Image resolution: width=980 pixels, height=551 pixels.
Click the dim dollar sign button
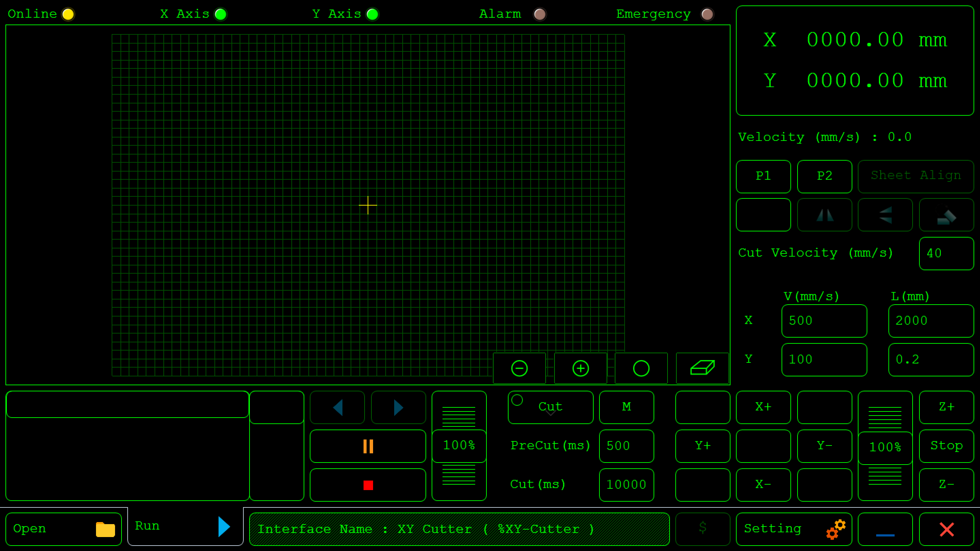pos(703,529)
